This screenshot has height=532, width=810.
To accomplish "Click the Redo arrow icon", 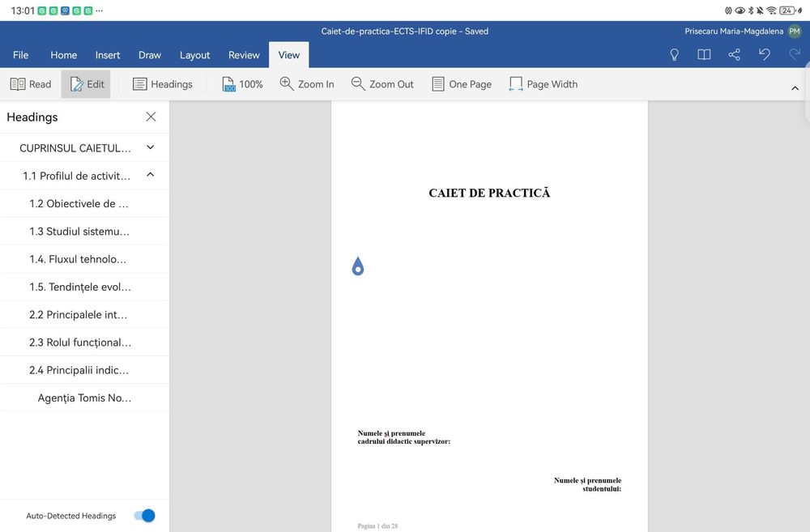I will (795, 54).
